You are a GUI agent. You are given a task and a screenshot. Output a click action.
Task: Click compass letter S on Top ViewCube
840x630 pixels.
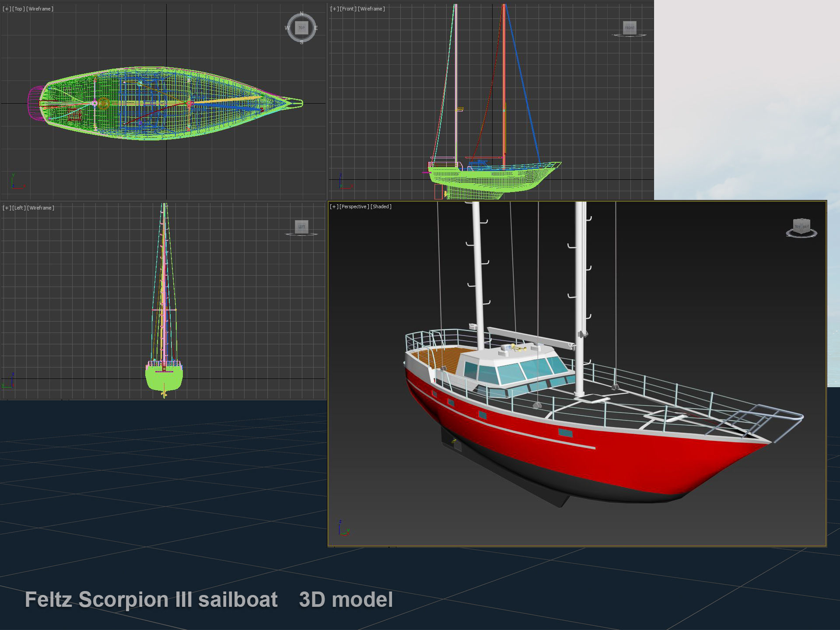click(301, 42)
